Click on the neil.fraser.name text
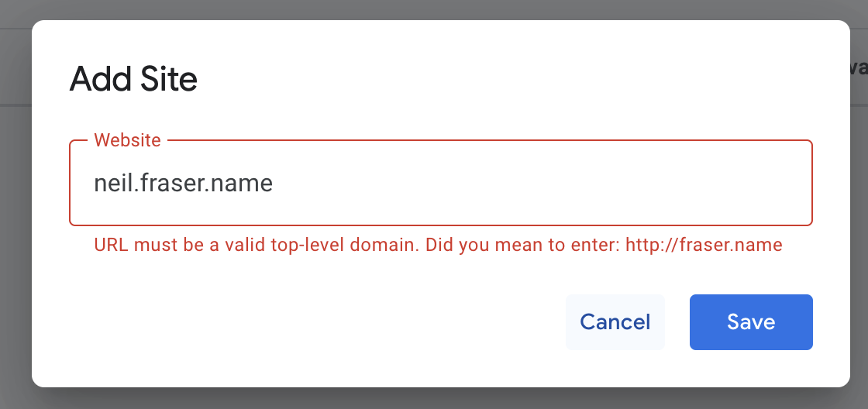The height and width of the screenshot is (409, 868). (183, 183)
